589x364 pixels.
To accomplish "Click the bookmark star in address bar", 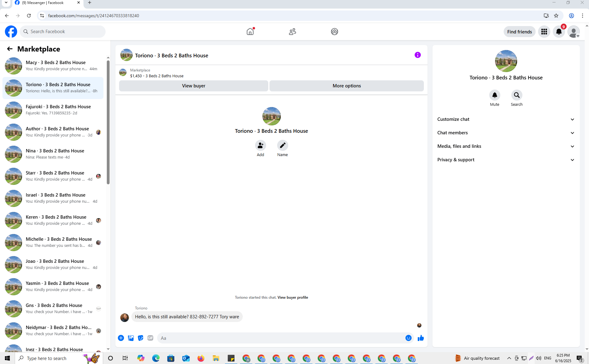I will (x=556, y=16).
